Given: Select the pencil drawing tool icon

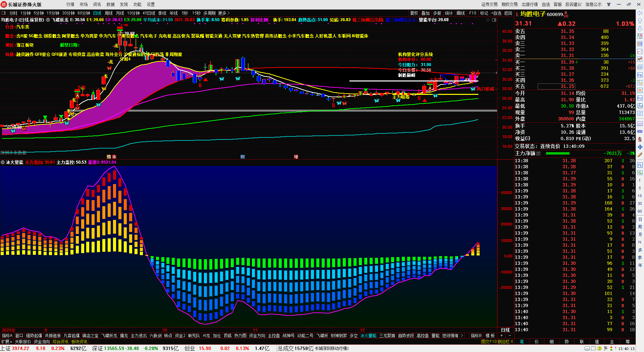Looking at the screenshot, I should point(640,155).
